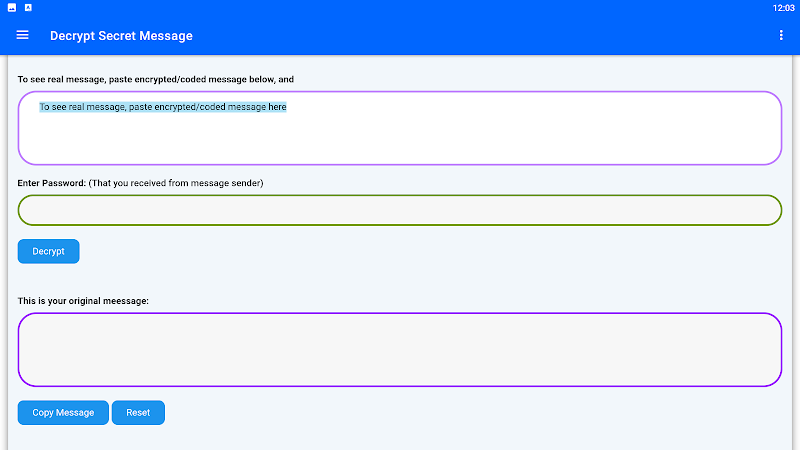Open the three-dot overflow menu
The width and height of the screenshot is (800, 450).
pos(781,35)
